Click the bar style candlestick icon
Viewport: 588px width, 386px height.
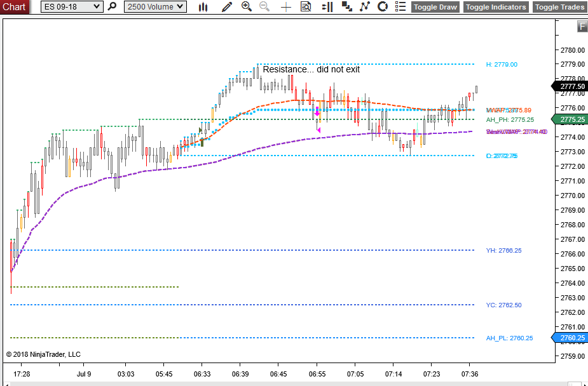coord(203,7)
